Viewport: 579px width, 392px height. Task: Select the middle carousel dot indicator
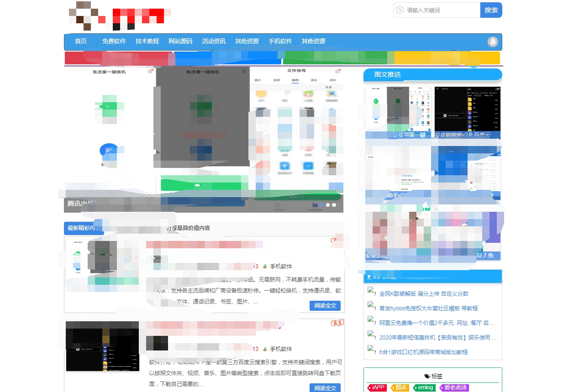coord(327,205)
